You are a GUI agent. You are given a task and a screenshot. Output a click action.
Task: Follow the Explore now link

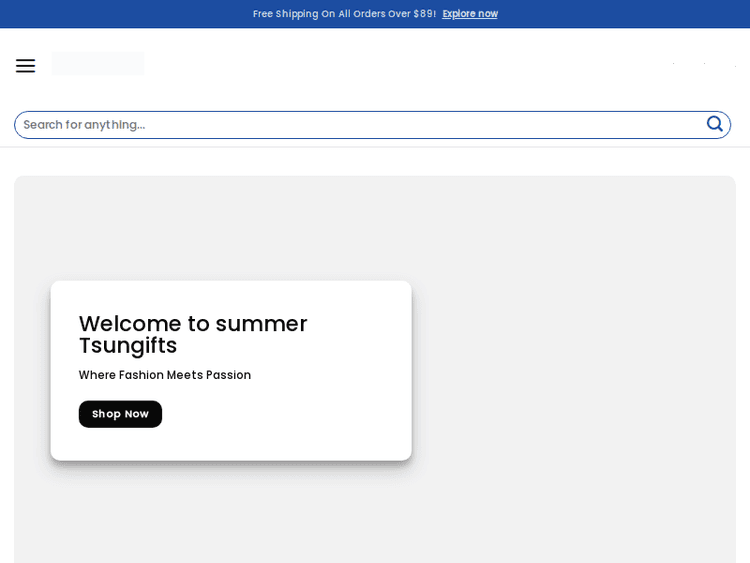click(x=470, y=14)
